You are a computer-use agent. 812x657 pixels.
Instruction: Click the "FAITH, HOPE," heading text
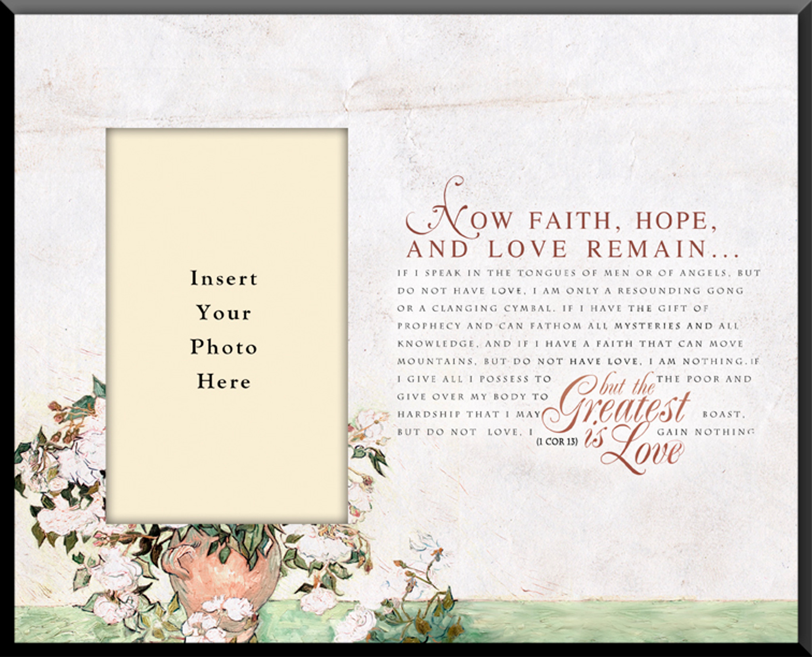(x=622, y=220)
